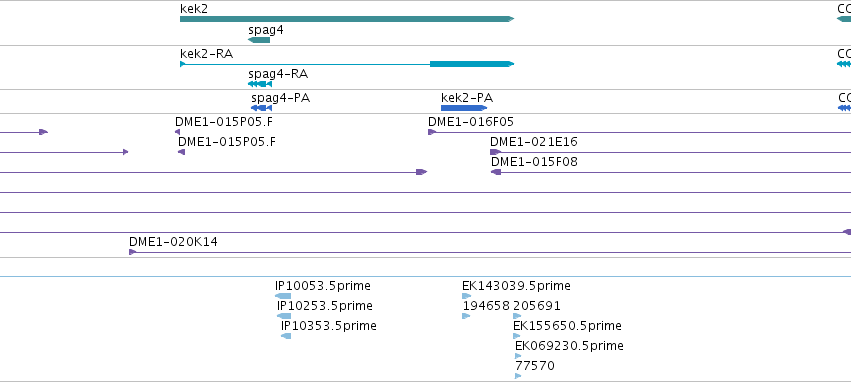Select the 77570 feature arrow
Viewport: 851px width, 382px height.
518,376
